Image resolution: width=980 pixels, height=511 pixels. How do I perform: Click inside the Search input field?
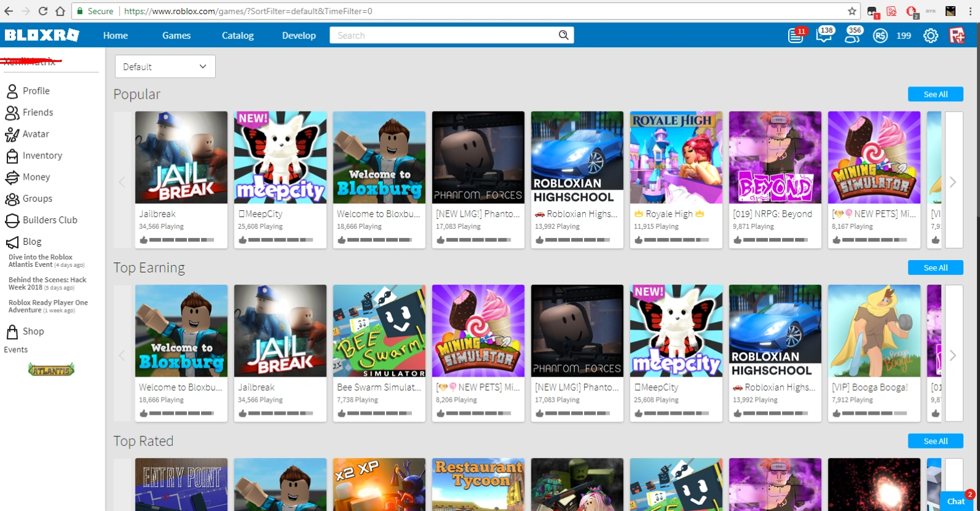pos(444,35)
